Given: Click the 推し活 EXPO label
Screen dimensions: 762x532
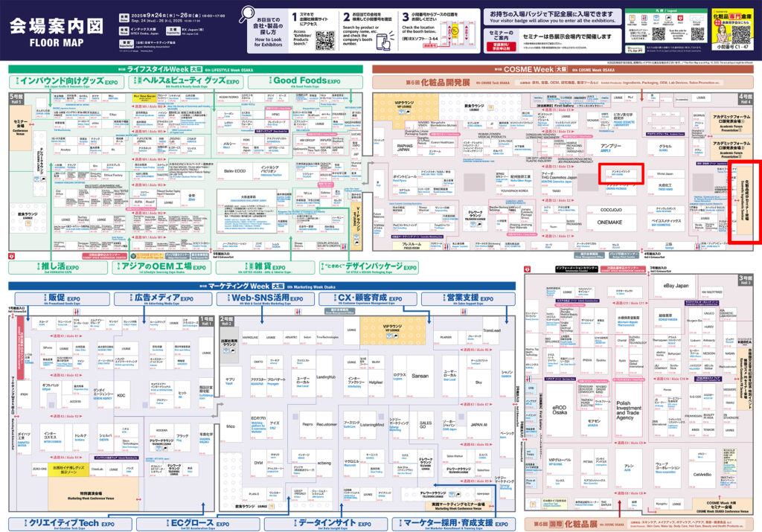Looking at the screenshot, I should coord(58,267).
